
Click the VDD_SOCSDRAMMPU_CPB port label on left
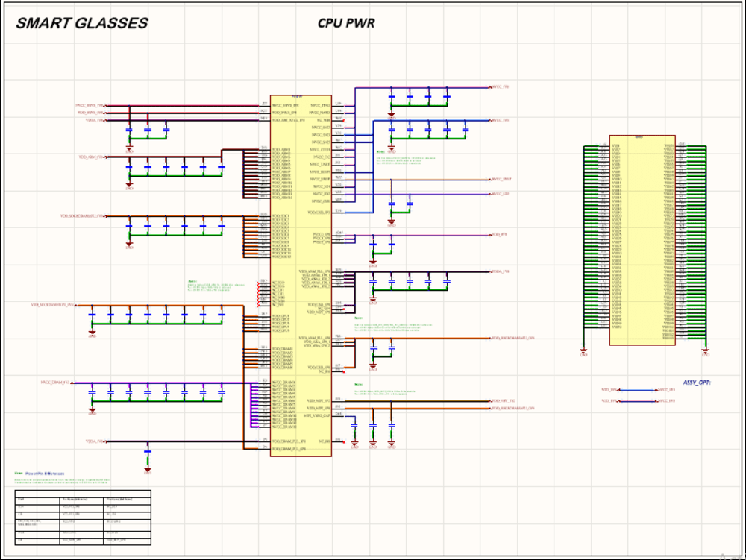click(84, 215)
